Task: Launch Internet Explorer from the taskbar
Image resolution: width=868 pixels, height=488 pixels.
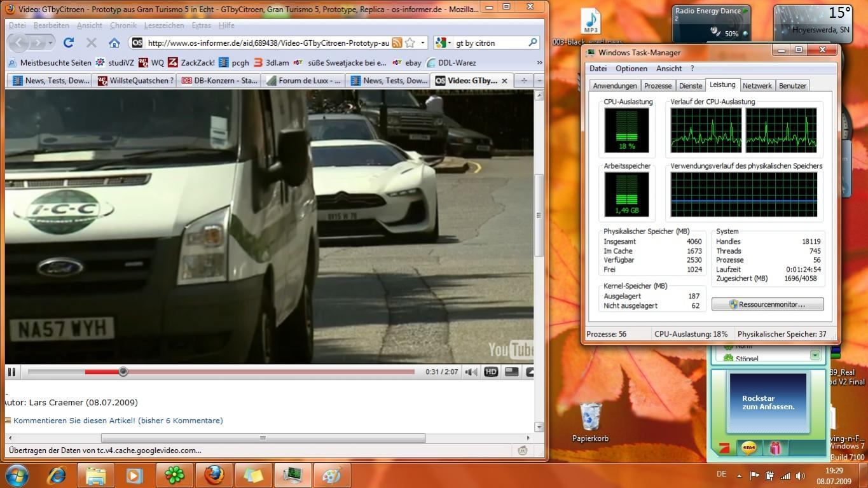Action: coord(57,475)
